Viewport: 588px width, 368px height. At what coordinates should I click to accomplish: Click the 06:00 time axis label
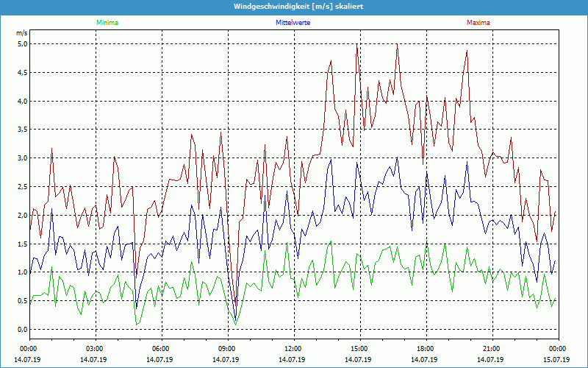[x=162, y=349]
